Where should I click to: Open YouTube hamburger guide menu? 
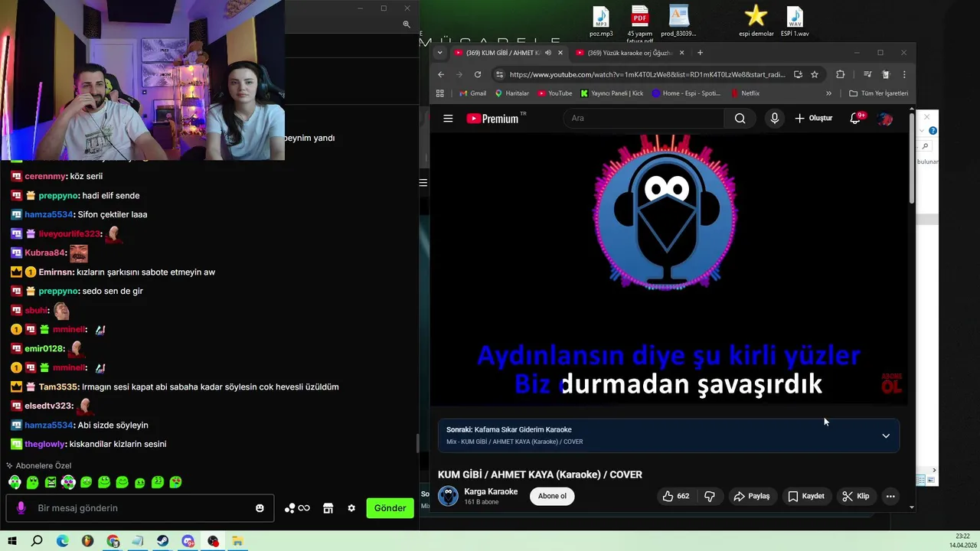pos(448,119)
